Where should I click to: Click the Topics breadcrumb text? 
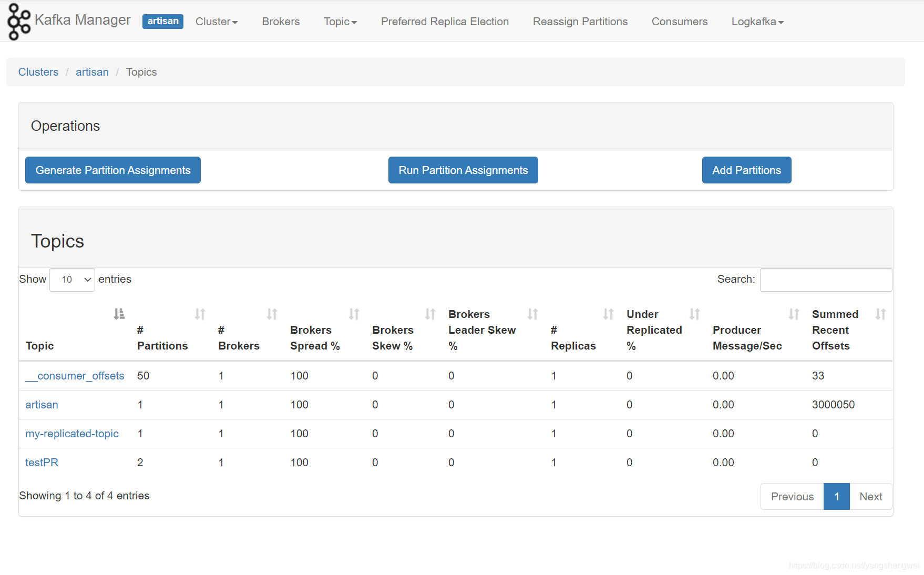pos(141,72)
